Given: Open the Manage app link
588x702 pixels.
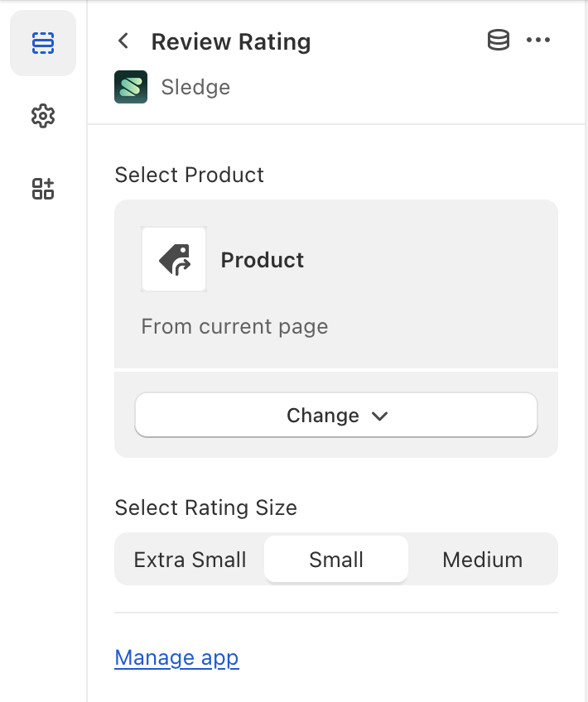Looking at the screenshot, I should click(176, 657).
